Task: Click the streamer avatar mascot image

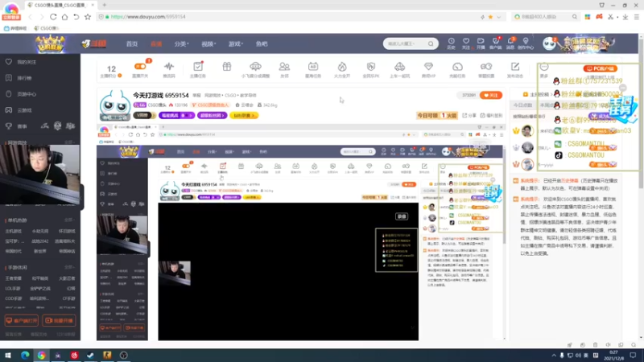Action: (x=115, y=105)
